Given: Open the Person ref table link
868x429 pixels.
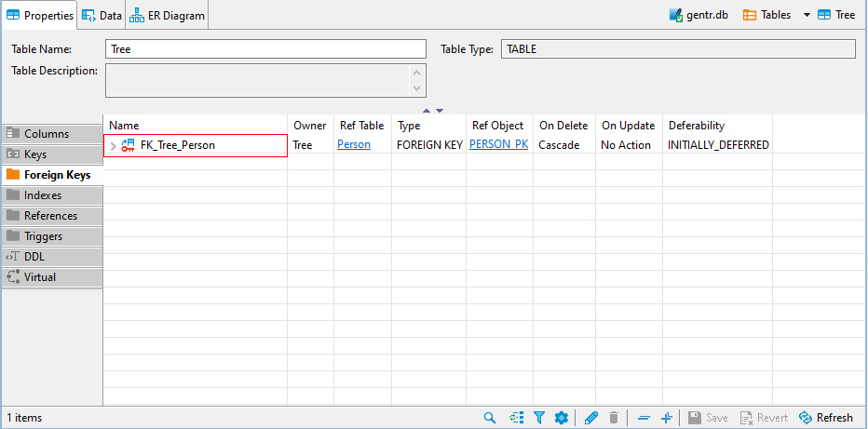Looking at the screenshot, I should tap(354, 145).
